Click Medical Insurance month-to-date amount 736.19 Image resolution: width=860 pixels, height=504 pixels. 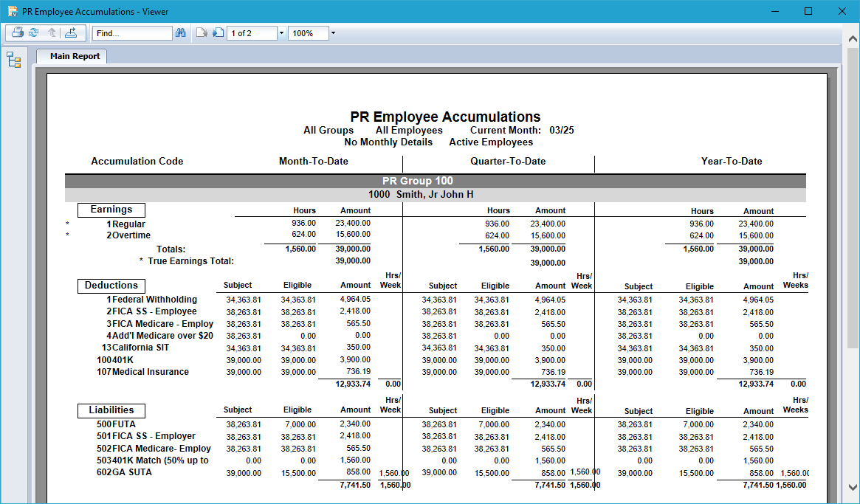358,371
